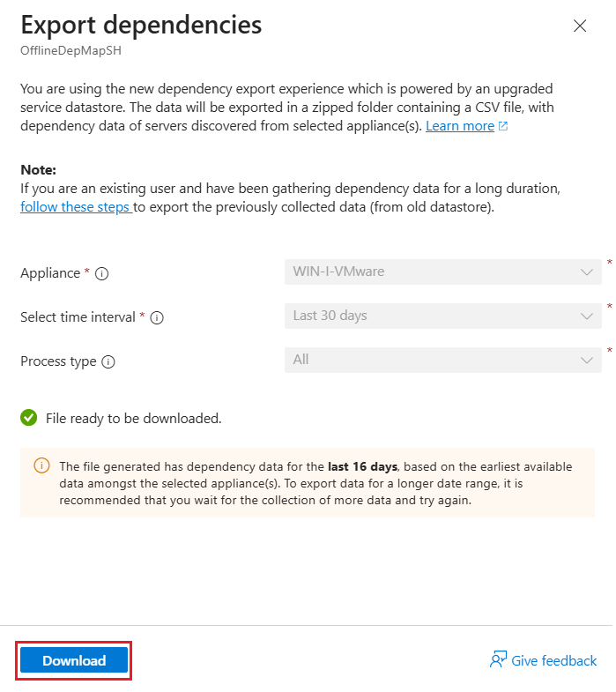The height and width of the screenshot is (692, 616).
Task: Expand the chevron on the time interval field
Action: click(x=586, y=316)
